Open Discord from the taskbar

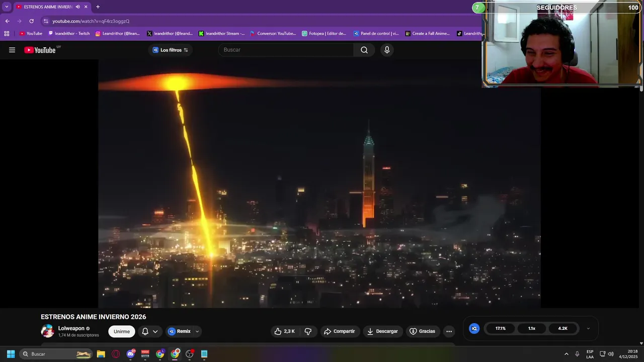131,354
